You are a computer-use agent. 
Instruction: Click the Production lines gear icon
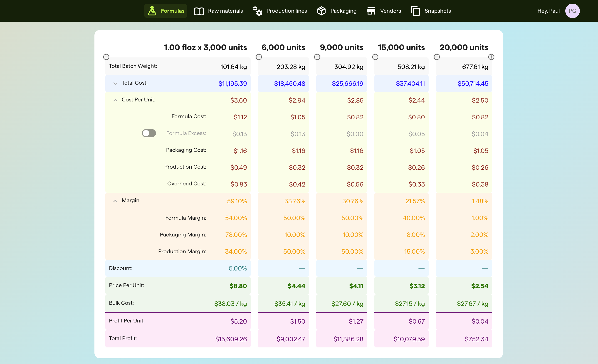257,11
